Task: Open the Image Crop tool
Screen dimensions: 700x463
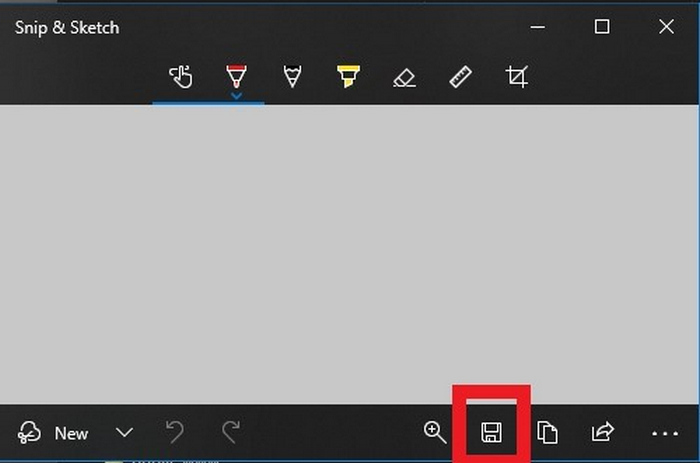Action: [x=517, y=77]
